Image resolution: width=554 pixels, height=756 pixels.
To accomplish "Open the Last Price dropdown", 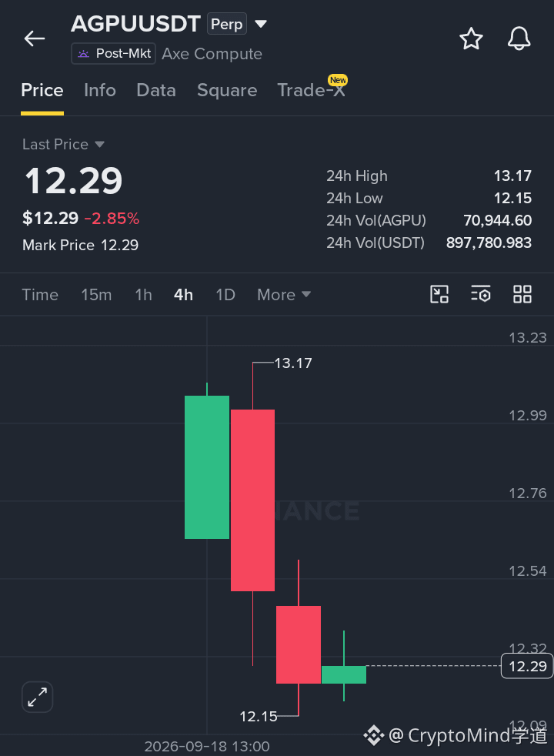I will 63,144.
